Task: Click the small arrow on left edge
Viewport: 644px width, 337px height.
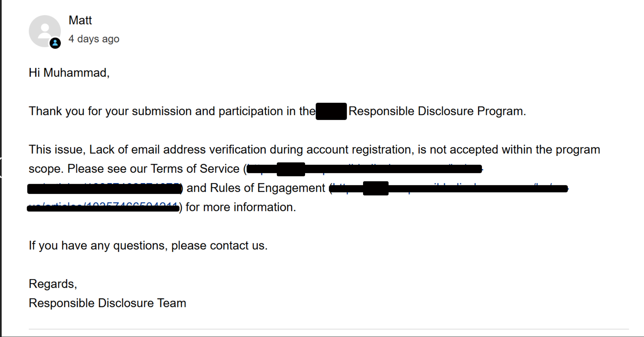Action: [1, 167]
